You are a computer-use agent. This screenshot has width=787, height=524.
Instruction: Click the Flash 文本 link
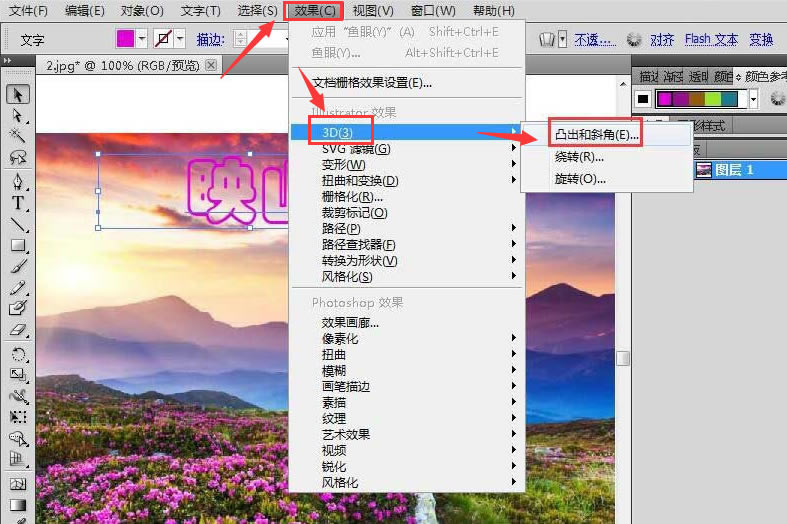pos(711,39)
